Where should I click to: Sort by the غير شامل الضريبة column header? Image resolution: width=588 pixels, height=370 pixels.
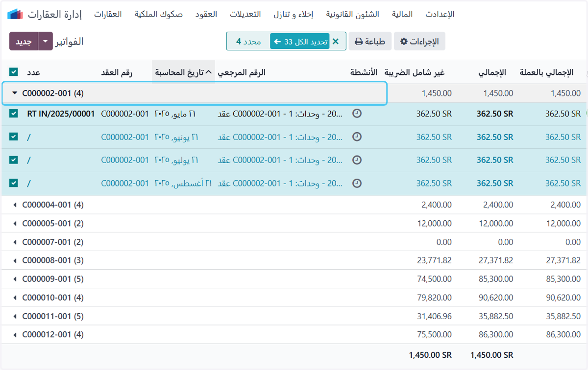(414, 72)
